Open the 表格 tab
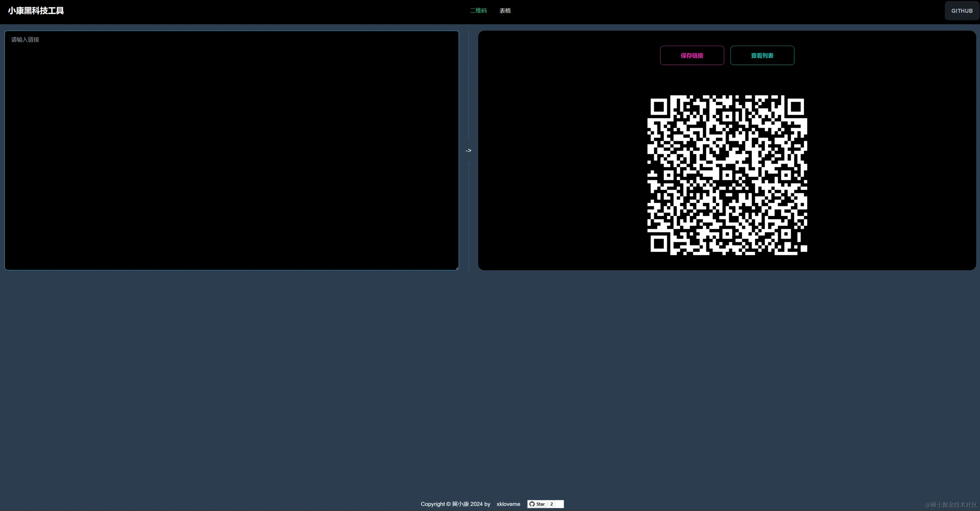The image size is (980, 511). (x=505, y=11)
